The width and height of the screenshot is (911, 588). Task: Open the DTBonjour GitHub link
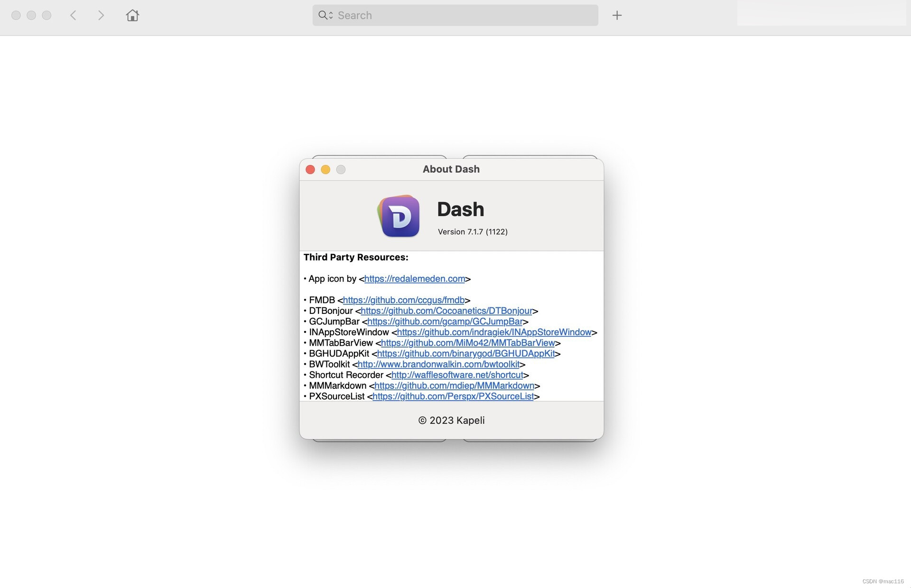coord(446,311)
